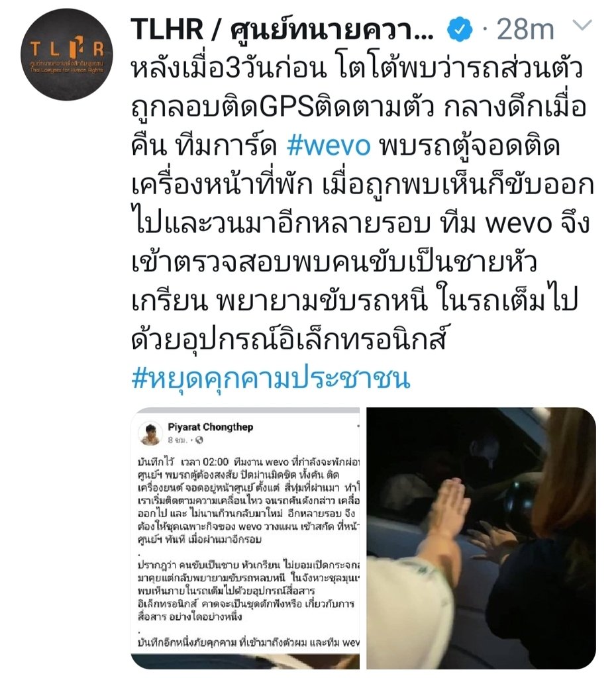616x678 pixels.
Task: Open the #หยุดคุกคามประชาชน hashtag
Action: tap(271, 378)
